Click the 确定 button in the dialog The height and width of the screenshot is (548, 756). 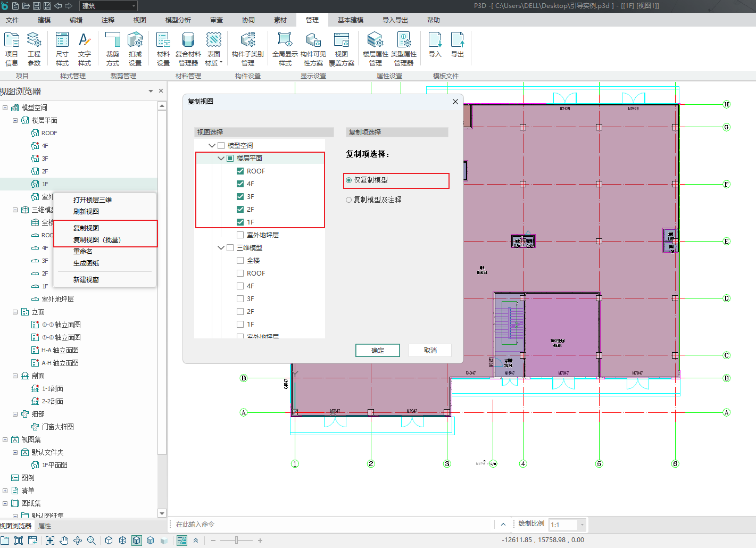pyautogui.click(x=377, y=350)
